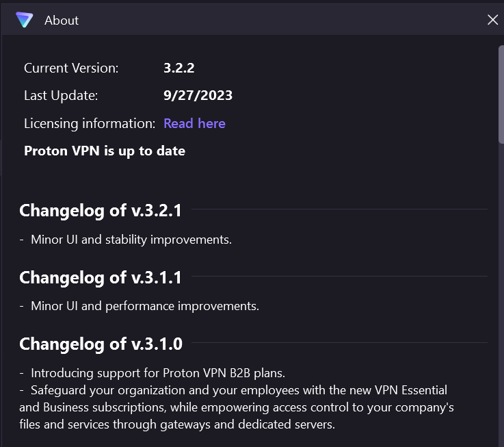Click the 'About' window title text
Image resolution: width=504 pixels, height=447 pixels.
pyautogui.click(x=62, y=21)
